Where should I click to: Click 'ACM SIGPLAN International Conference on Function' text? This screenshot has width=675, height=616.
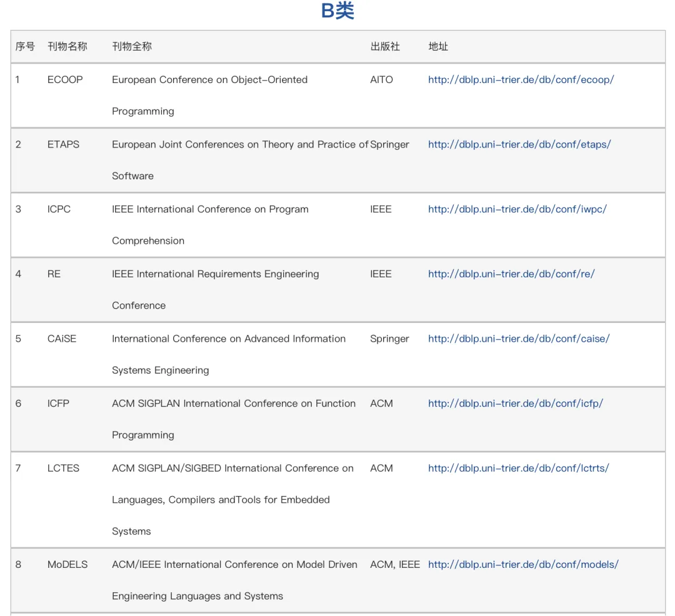(x=234, y=404)
